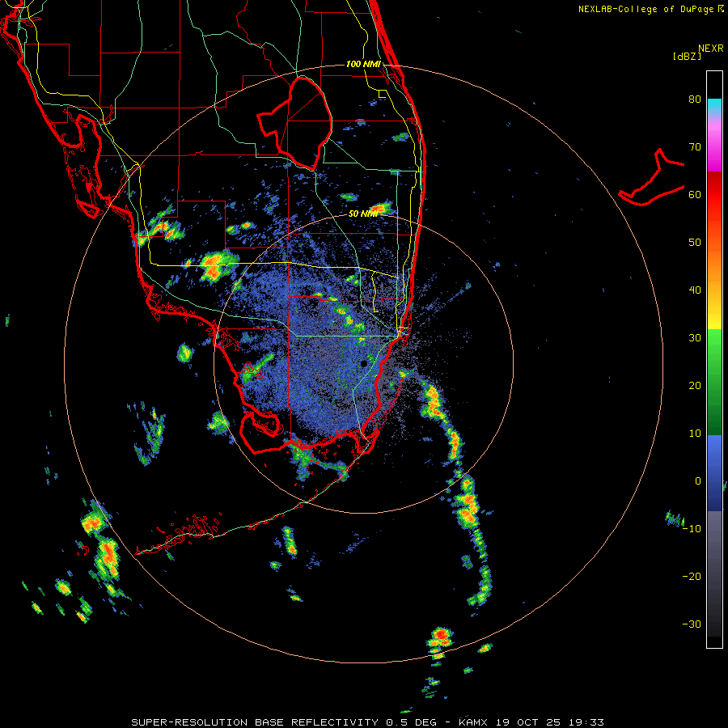Click the 50 value on dBZ scale
728x728 pixels.
695,243
